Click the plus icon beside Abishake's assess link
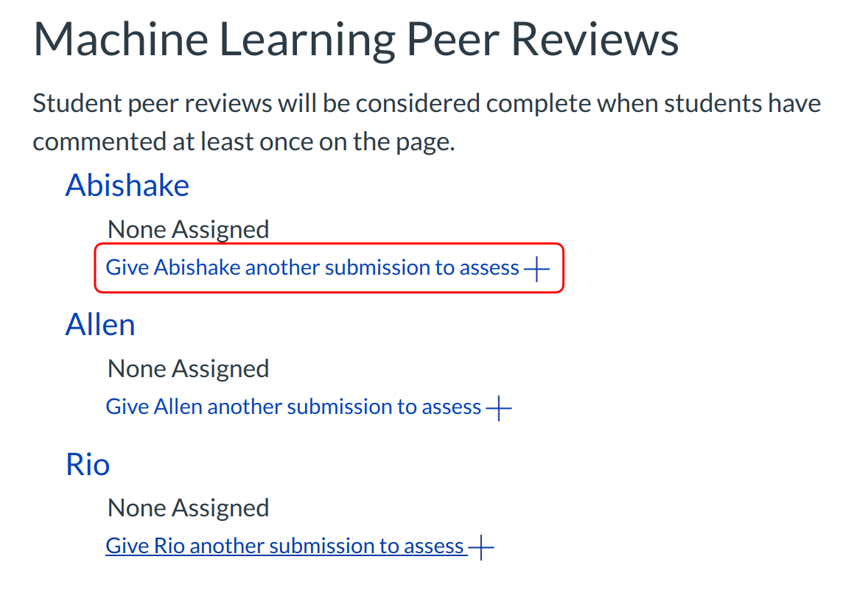The image size is (868, 604). 536,270
